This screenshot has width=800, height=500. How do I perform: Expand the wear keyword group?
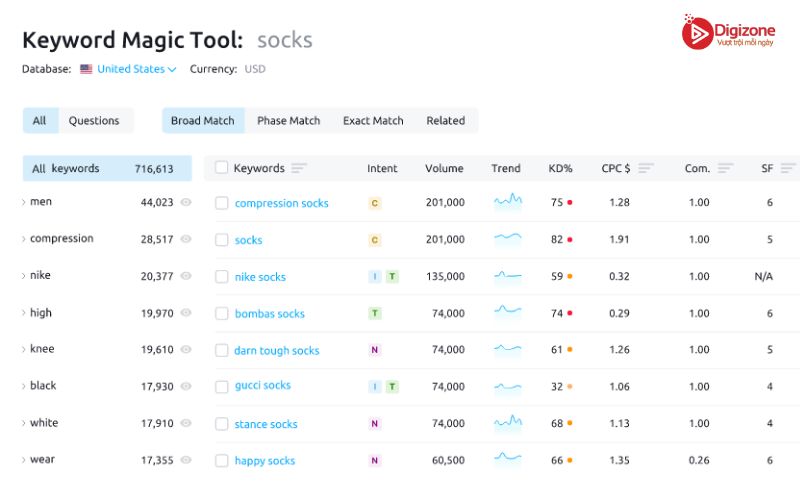(x=23, y=460)
